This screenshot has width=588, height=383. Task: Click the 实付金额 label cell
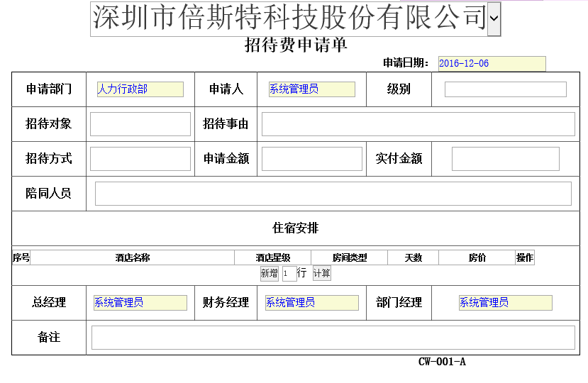tap(399, 159)
